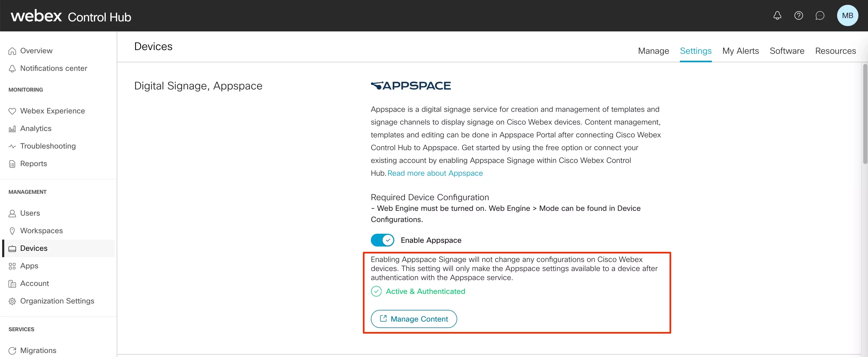Open the help question mark icon

[x=798, y=15]
